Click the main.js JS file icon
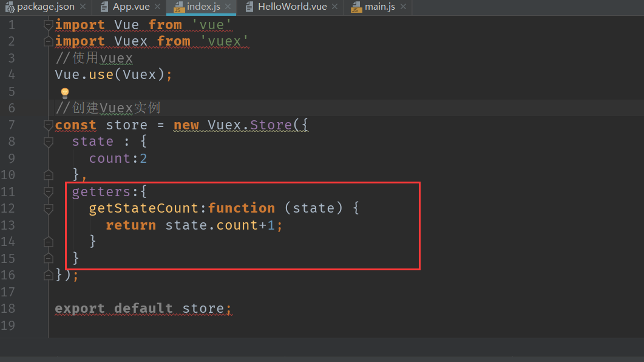This screenshot has height=362, width=644. [356, 7]
